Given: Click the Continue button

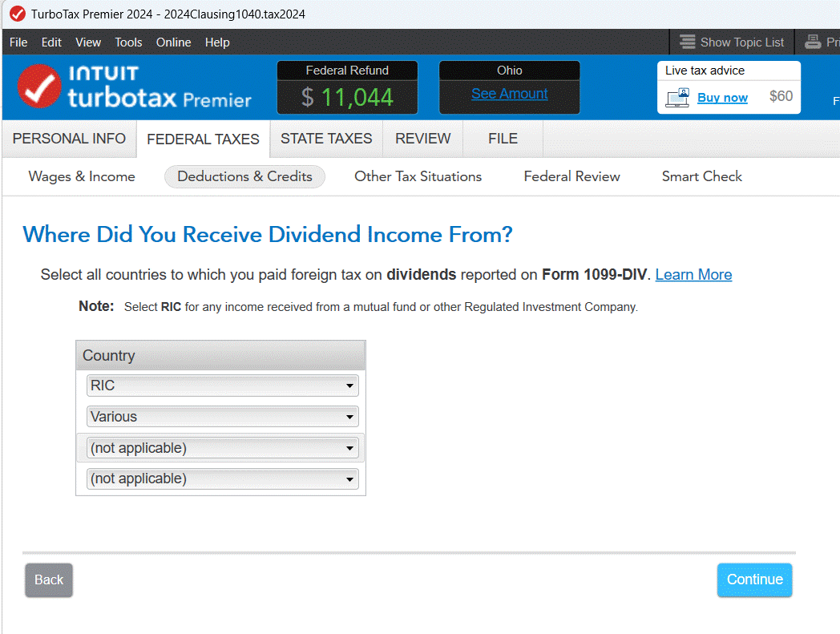Looking at the screenshot, I should click(x=754, y=579).
